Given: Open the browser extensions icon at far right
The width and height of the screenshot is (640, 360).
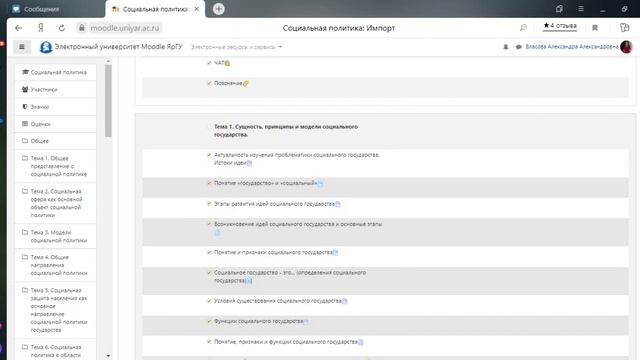Looking at the screenshot, I should (624, 27).
